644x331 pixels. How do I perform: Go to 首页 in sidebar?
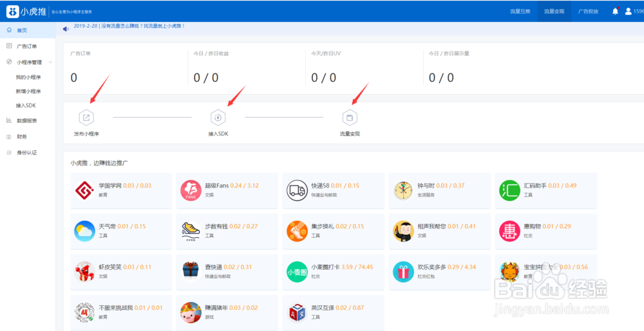point(28,30)
